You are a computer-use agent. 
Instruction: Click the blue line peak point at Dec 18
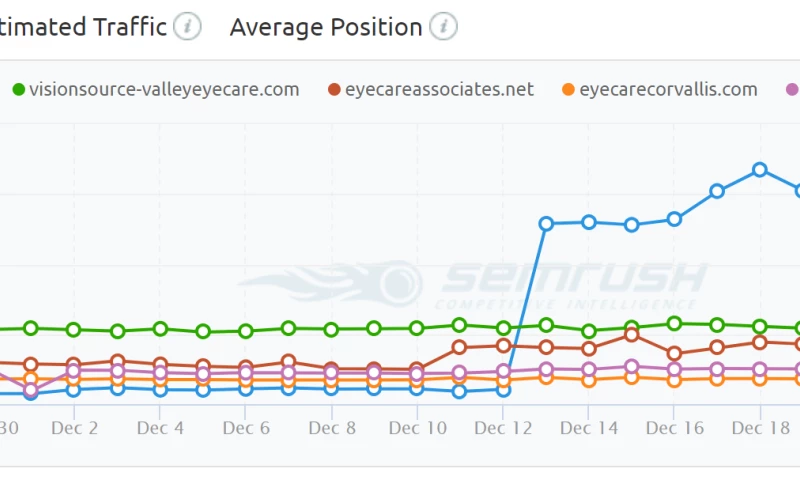(760, 170)
